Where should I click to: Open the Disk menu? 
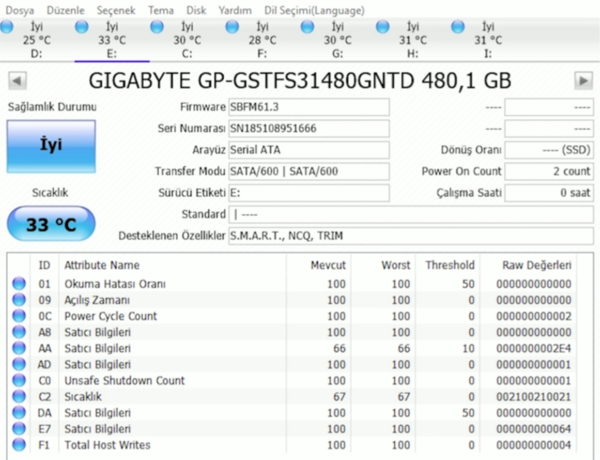(196, 10)
